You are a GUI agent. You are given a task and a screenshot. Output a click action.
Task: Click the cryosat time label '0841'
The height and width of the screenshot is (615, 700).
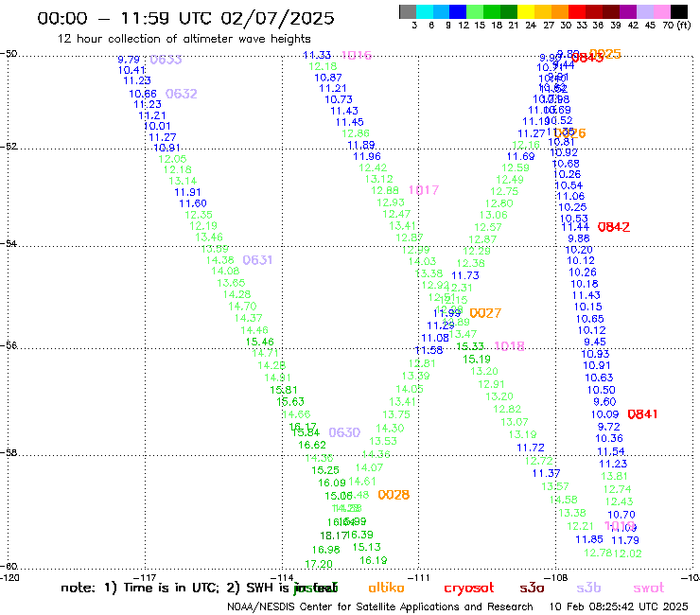click(642, 414)
